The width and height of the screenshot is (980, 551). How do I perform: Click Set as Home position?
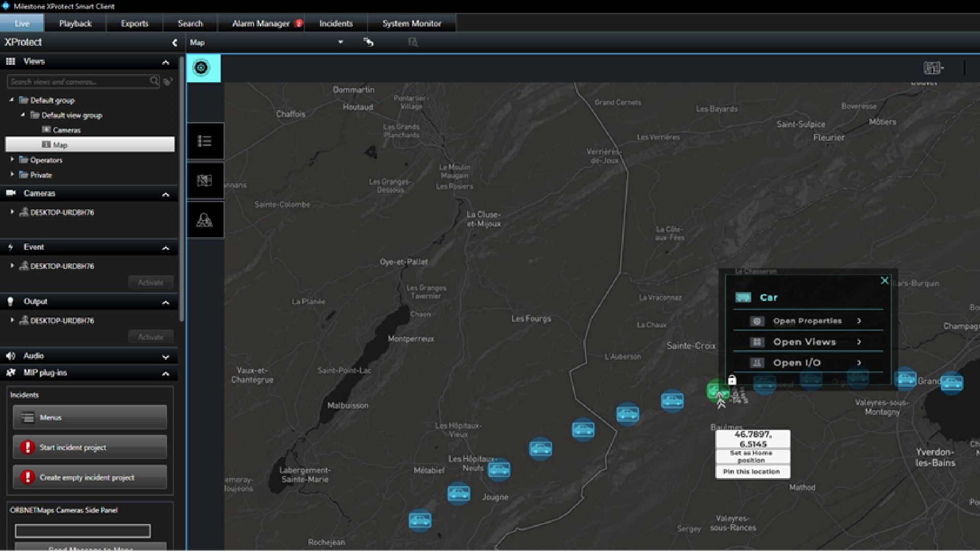pos(752,457)
